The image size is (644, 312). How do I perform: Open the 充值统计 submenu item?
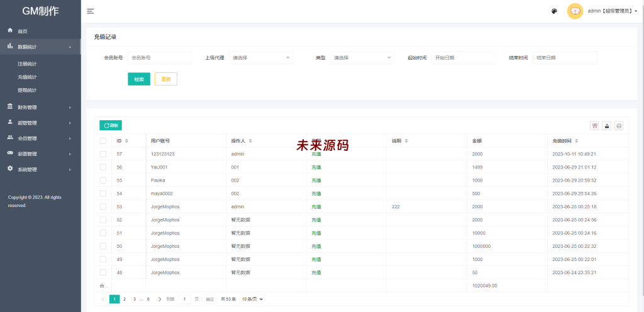point(27,77)
